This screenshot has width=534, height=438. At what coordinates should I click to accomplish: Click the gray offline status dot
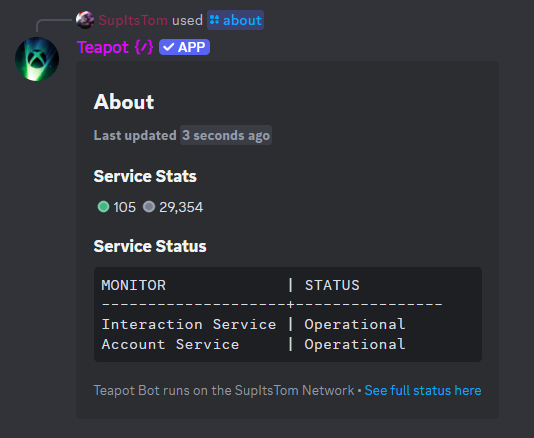point(149,206)
